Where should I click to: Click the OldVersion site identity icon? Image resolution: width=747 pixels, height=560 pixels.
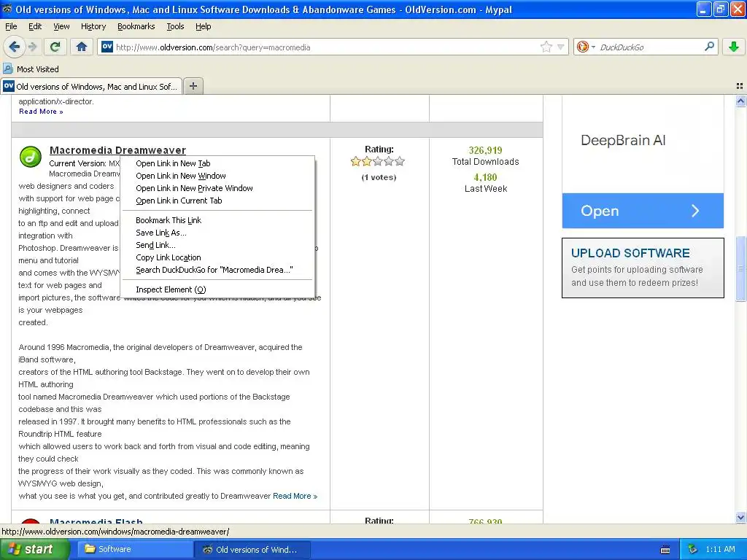pyautogui.click(x=107, y=47)
